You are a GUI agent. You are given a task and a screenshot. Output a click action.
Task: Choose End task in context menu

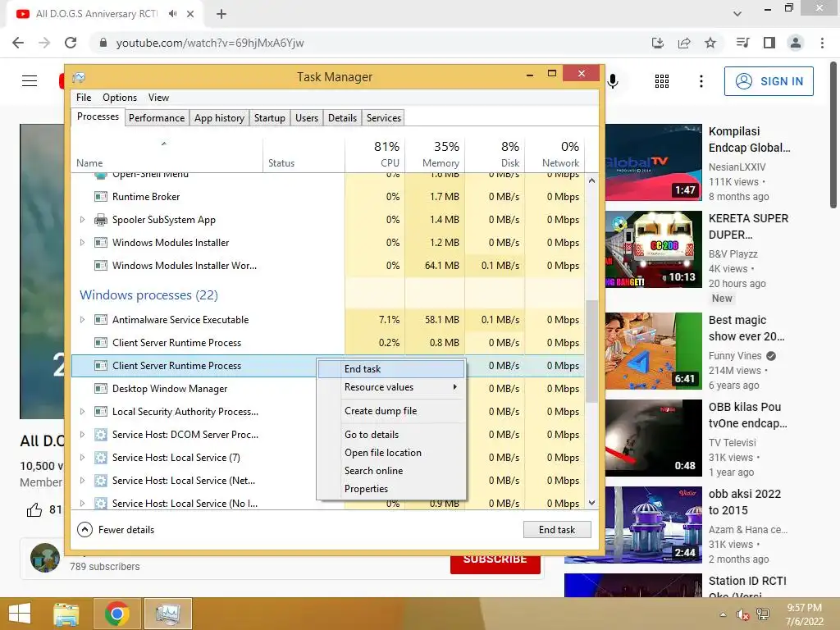[391, 368]
